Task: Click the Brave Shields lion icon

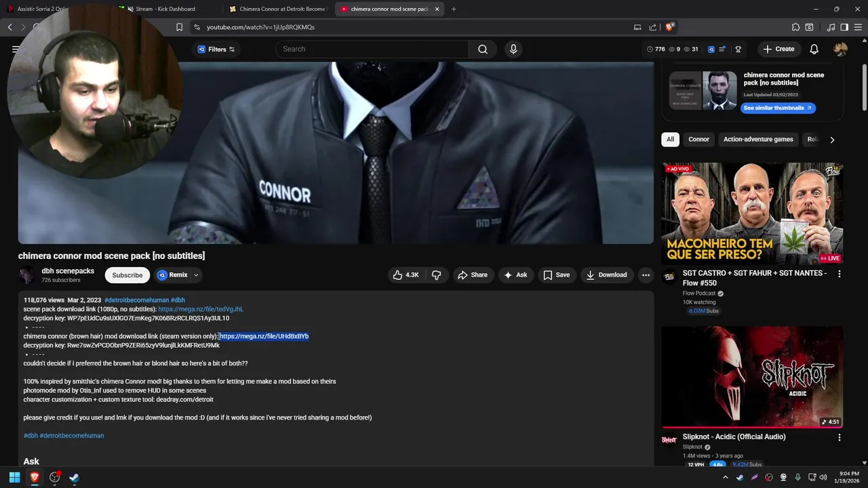Action: point(669,27)
